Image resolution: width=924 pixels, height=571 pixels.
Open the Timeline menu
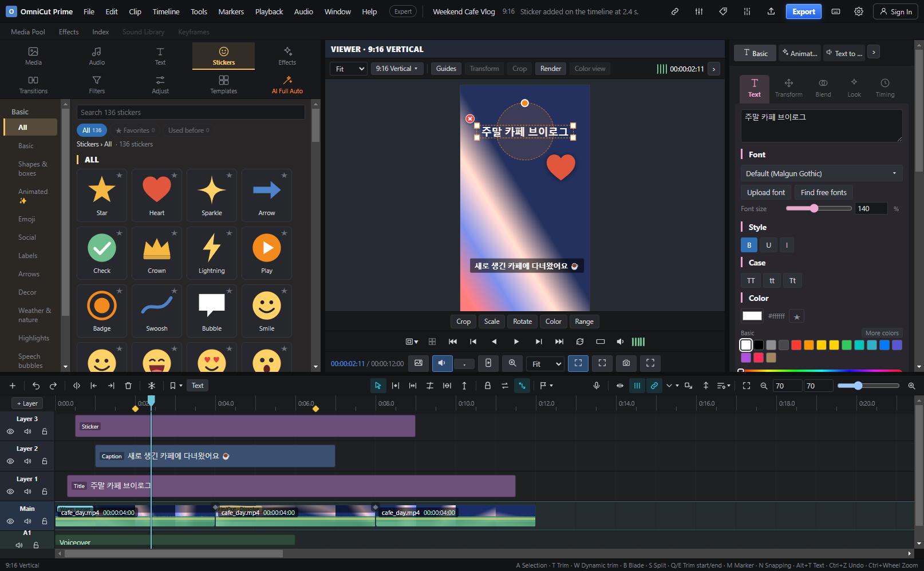click(x=166, y=11)
